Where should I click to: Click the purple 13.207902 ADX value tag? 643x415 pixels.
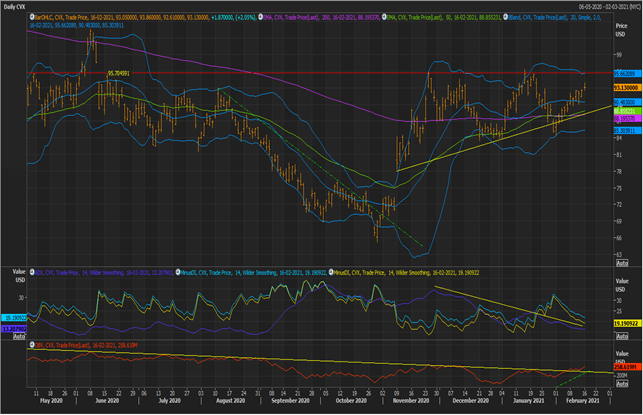coord(14,329)
